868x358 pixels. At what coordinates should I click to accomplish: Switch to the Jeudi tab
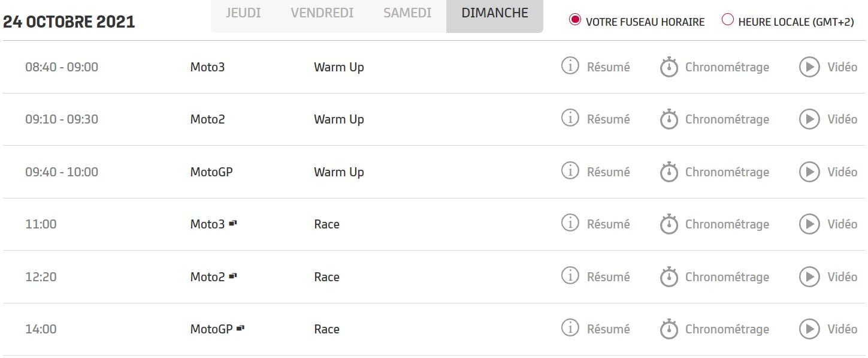pyautogui.click(x=243, y=13)
